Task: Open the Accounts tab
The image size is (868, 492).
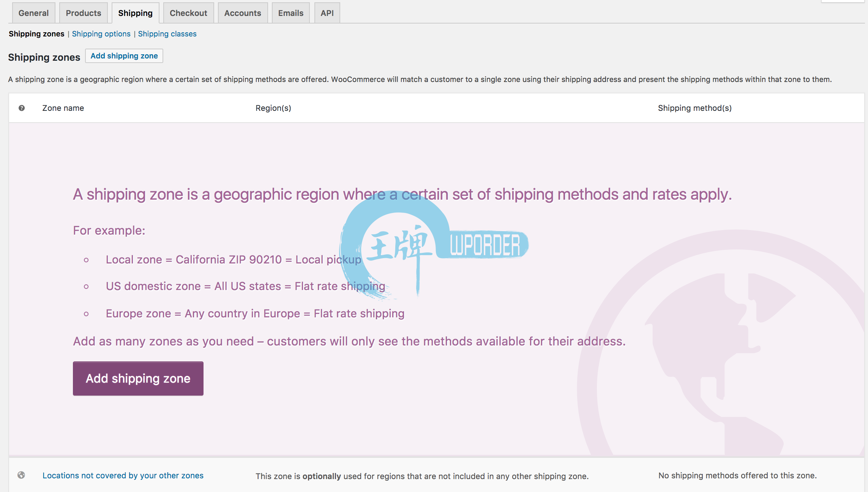Action: [x=243, y=13]
